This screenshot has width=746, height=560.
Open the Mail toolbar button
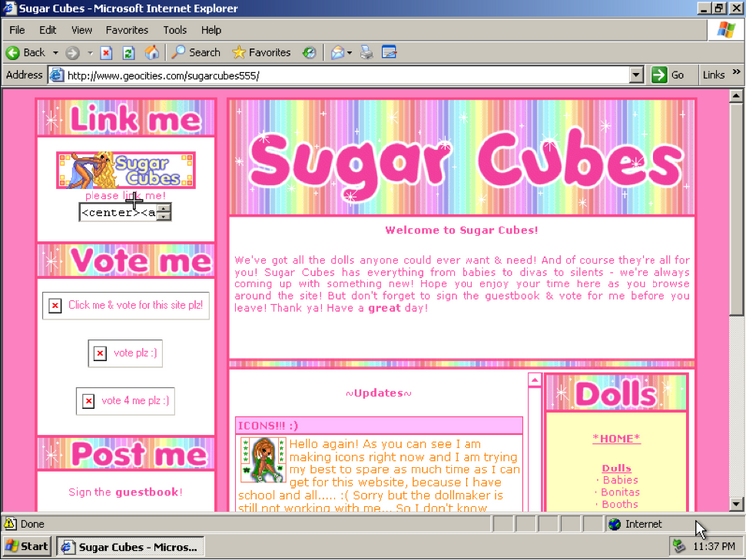point(337,52)
